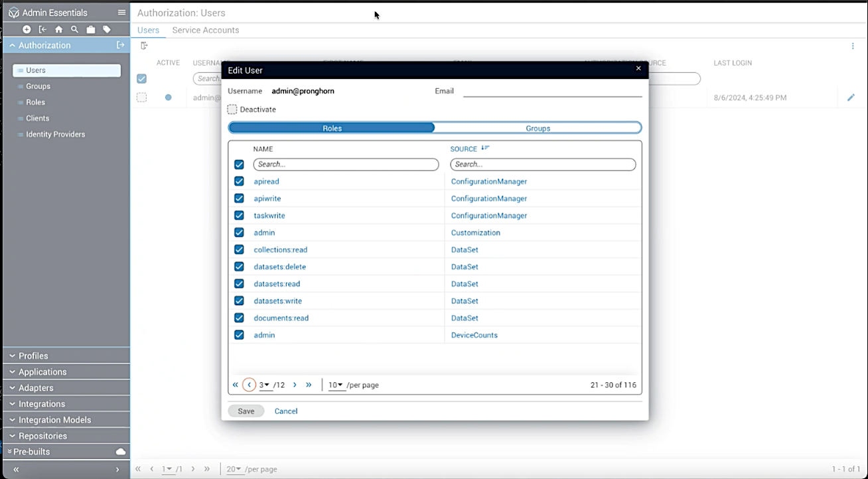Open the hamburger menu beside Admin Essentials

[x=121, y=13]
